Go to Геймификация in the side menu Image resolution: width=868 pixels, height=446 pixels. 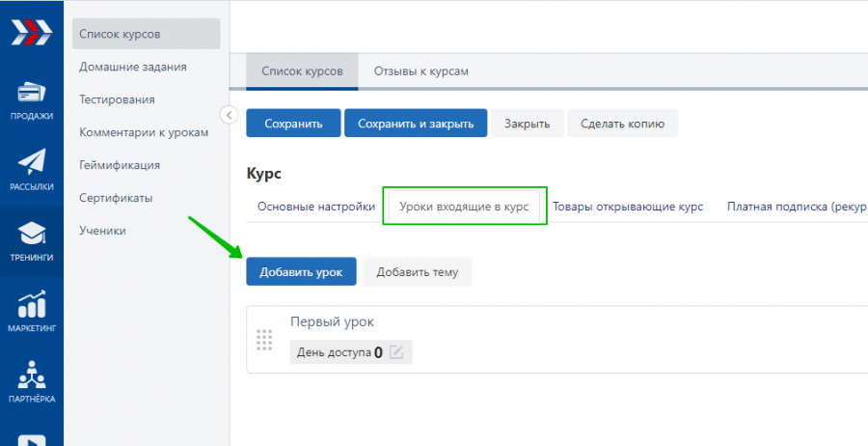coord(120,165)
